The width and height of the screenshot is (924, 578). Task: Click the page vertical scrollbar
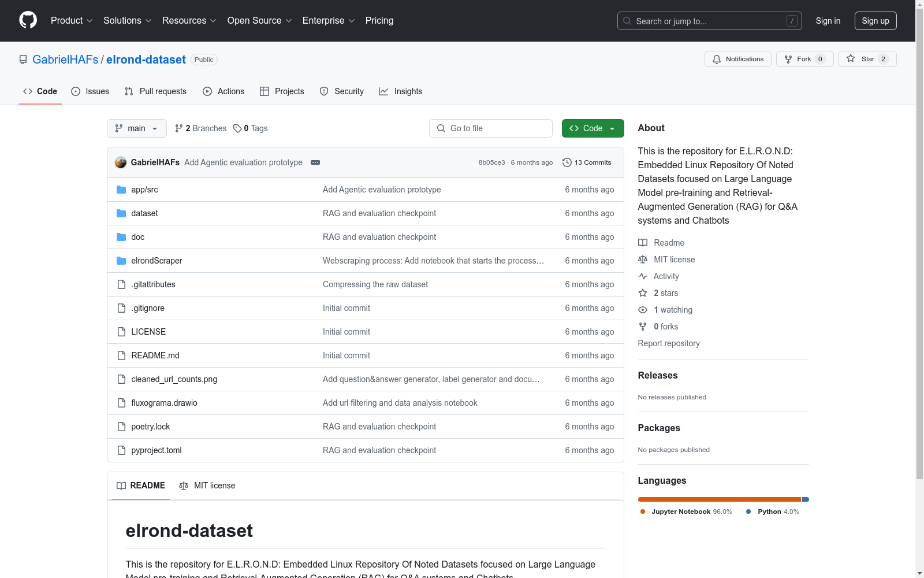(x=919, y=243)
